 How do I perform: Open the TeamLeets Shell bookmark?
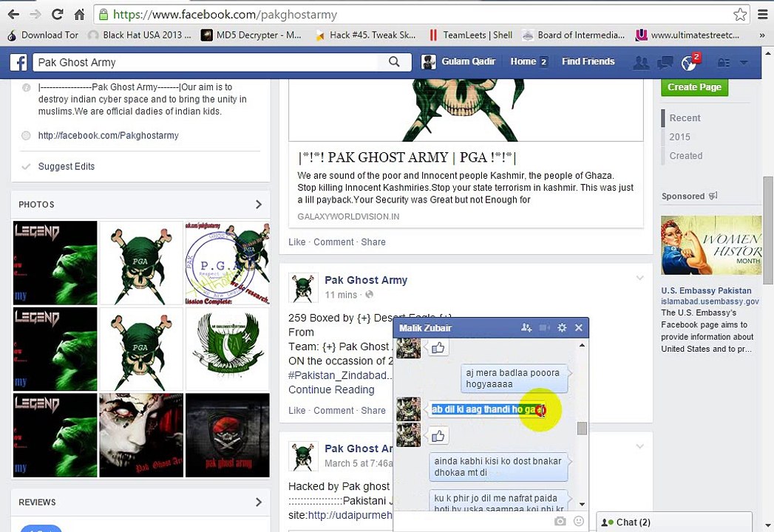(x=470, y=35)
